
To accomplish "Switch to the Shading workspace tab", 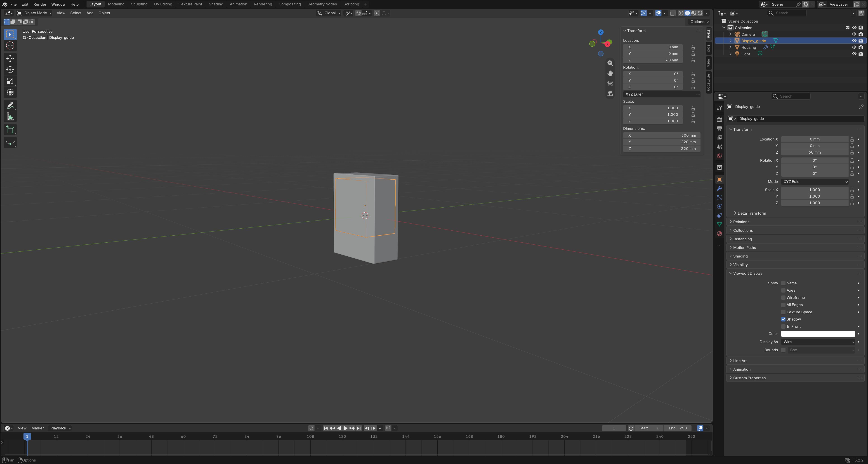I will click(x=216, y=4).
